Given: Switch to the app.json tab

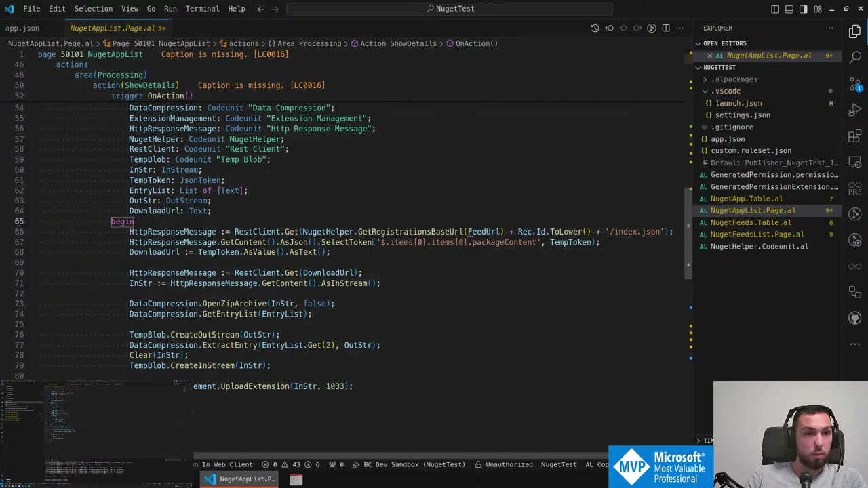Looking at the screenshot, I should 22,28.
